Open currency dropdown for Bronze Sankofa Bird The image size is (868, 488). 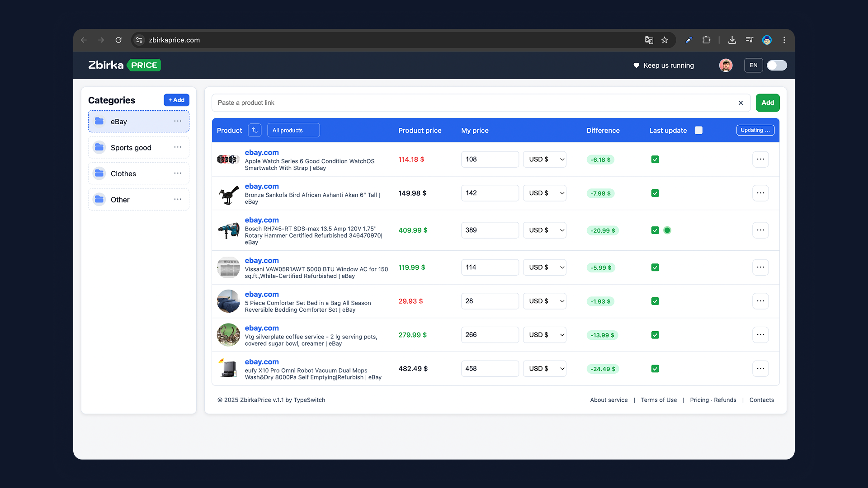(x=545, y=193)
